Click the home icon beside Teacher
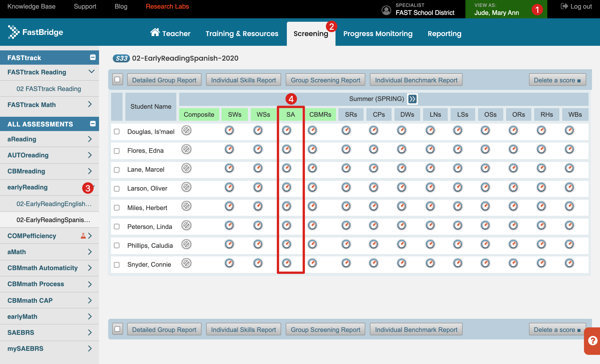Viewport: 600px width, 364px height. point(155,32)
